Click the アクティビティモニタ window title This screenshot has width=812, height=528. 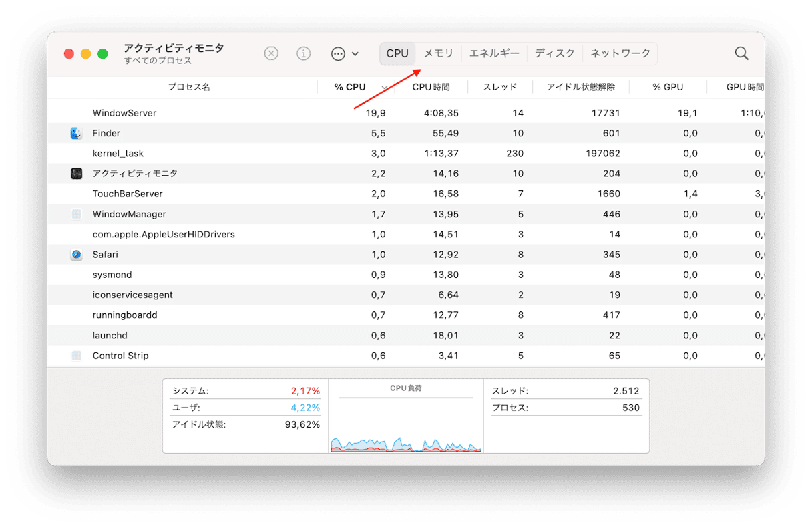point(174,48)
